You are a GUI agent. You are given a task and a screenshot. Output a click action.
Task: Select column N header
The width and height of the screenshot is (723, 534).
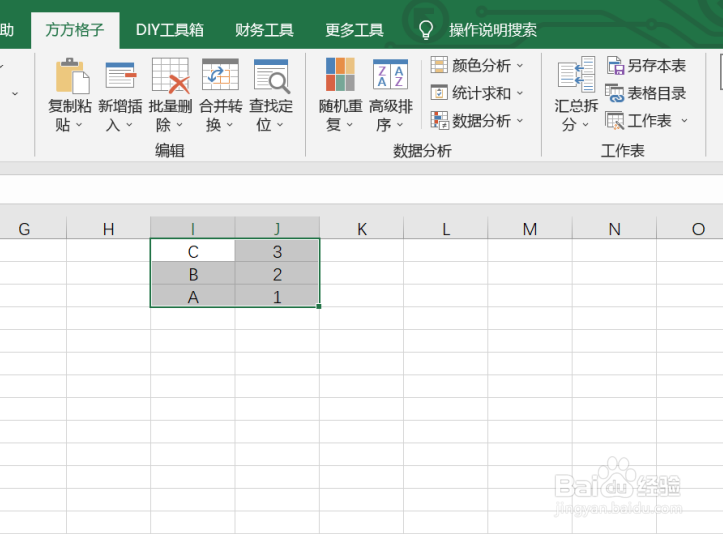tap(614, 229)
